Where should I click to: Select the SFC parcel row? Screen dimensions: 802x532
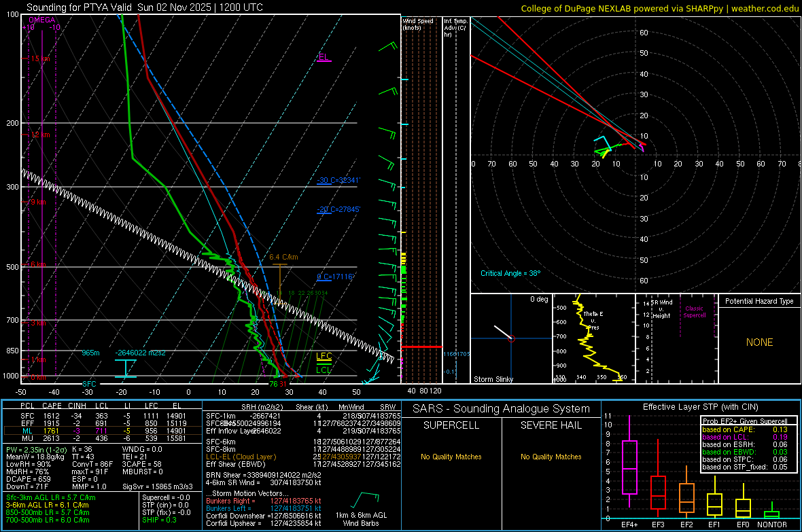pos(103,416)
